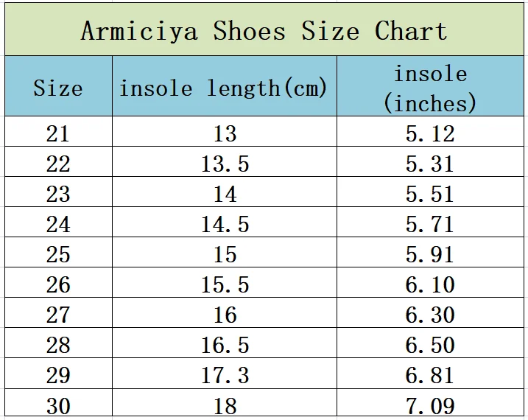Select the 6.81 inches cell

point(431,375)
